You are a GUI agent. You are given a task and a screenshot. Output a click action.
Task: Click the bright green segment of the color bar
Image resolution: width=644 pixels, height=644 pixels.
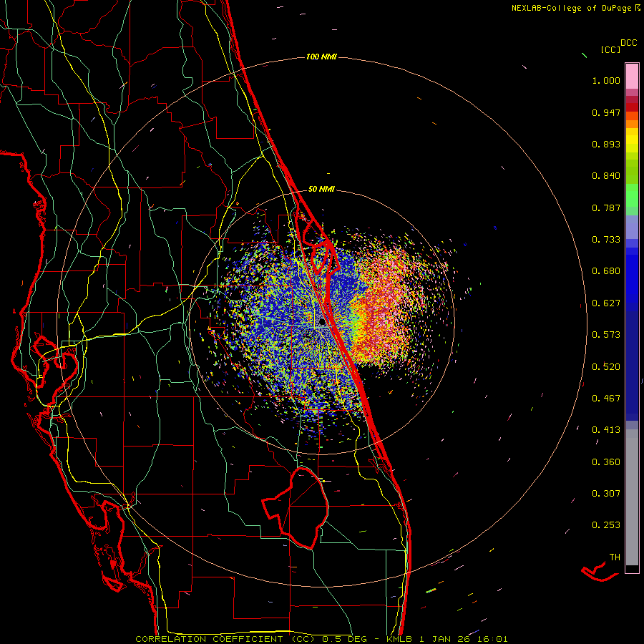632,195
